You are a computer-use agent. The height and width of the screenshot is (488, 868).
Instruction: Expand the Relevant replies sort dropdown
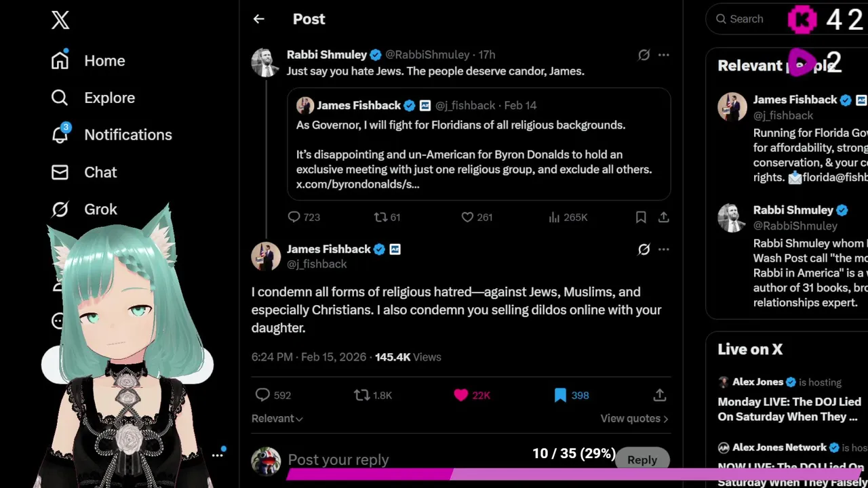click(277, 419)
